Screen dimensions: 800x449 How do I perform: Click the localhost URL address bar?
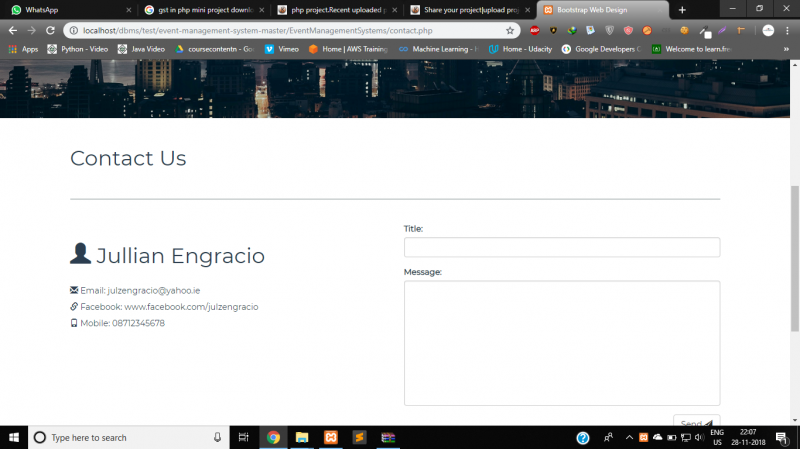(291, 31)
